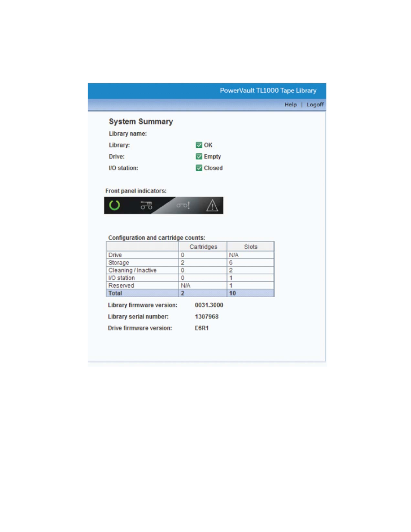The width and height of the screenshot is (411, 532).
Task: Click the Drive firmware version label
Action: [x=140, y=328]
